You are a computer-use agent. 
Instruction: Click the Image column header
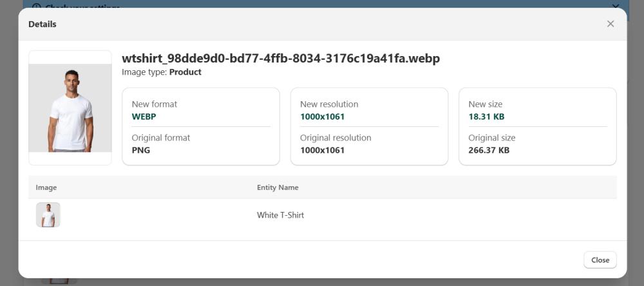[46, 187]
